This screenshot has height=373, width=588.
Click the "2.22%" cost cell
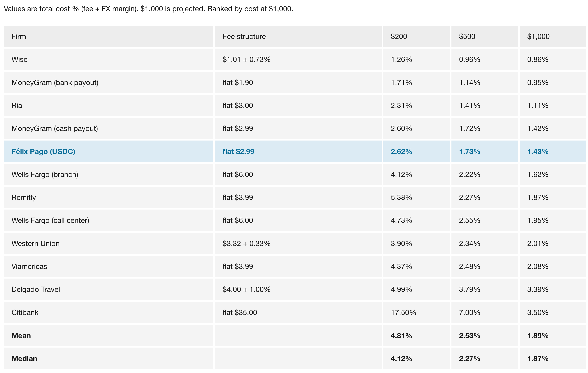[484, 174]
